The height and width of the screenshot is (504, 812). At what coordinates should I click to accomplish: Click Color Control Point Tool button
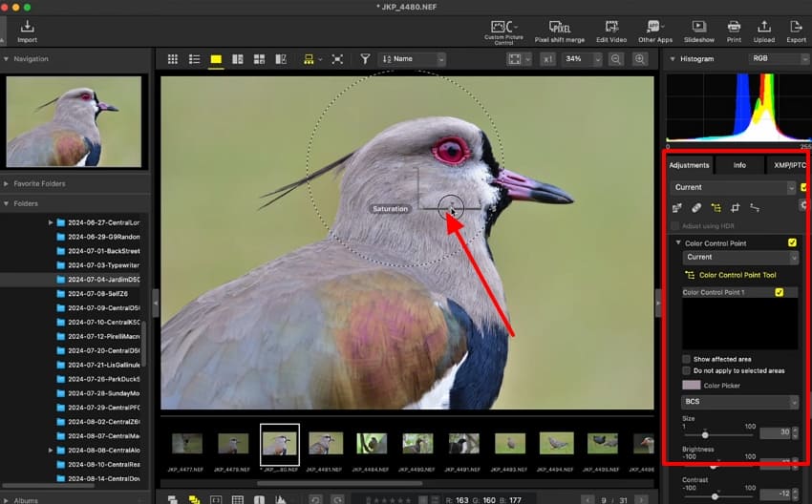click(730, 275)
